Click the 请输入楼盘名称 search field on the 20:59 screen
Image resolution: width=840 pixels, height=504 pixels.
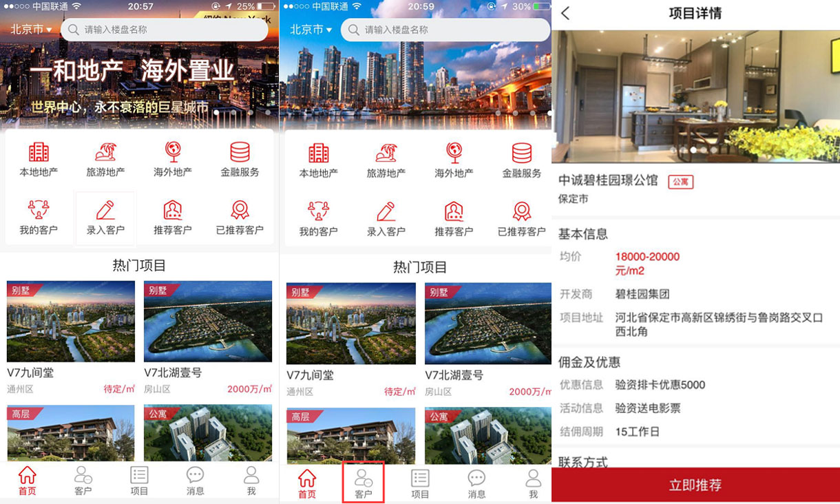click(x=448, y=30)
